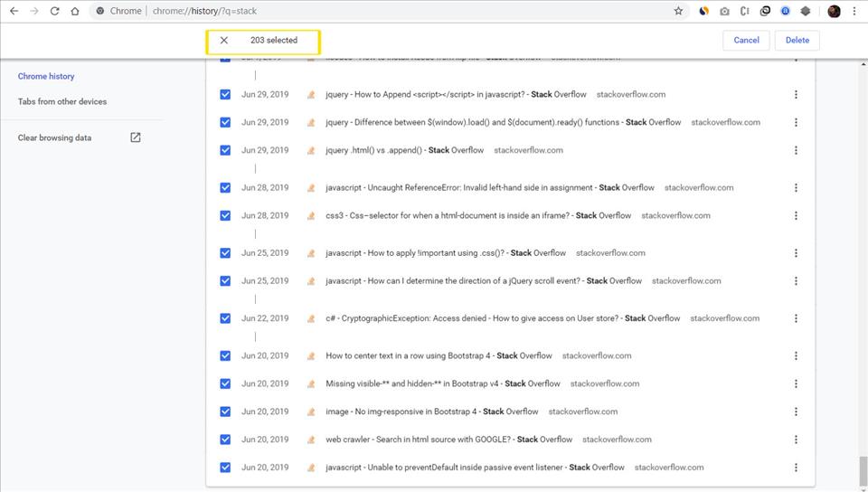Open external link icon beside Clear browsing data
The width and height of the screenshot is (868, 492).
pyautogui.click(x=136, y=137)
